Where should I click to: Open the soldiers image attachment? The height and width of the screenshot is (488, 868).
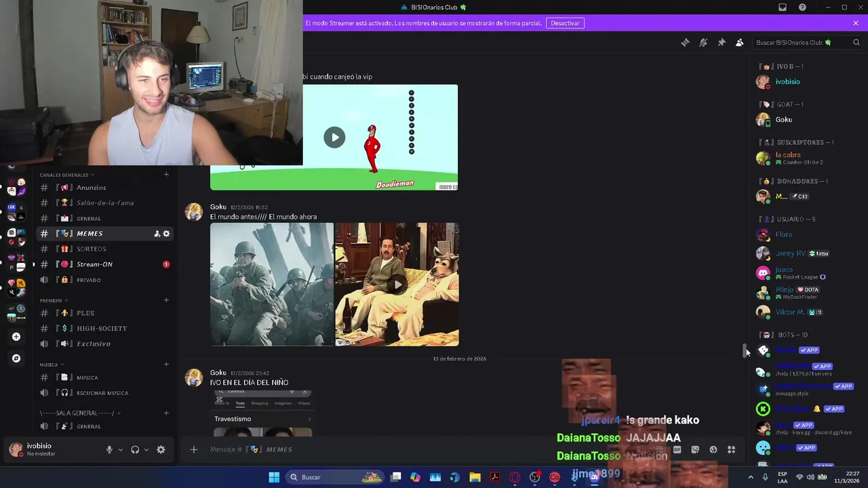(272, 285)
